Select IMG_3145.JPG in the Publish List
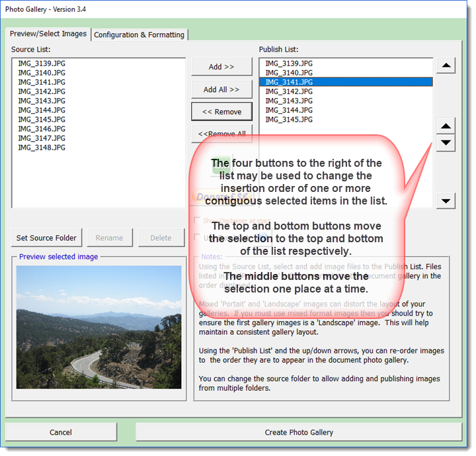 (x=289, y=120)
